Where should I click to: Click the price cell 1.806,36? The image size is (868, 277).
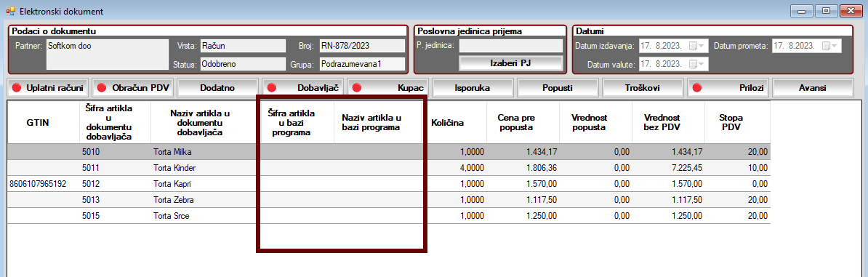(523, 168)
